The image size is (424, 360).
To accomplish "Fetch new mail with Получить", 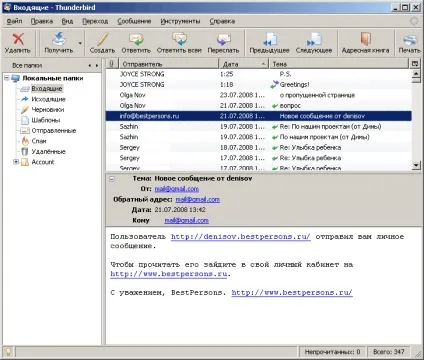I will [x=59, y=43].
